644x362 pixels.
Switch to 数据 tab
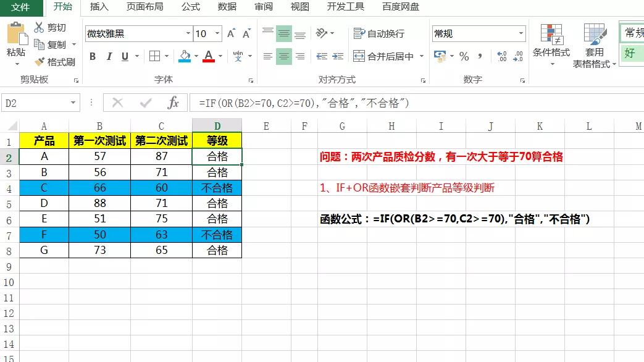227,7
